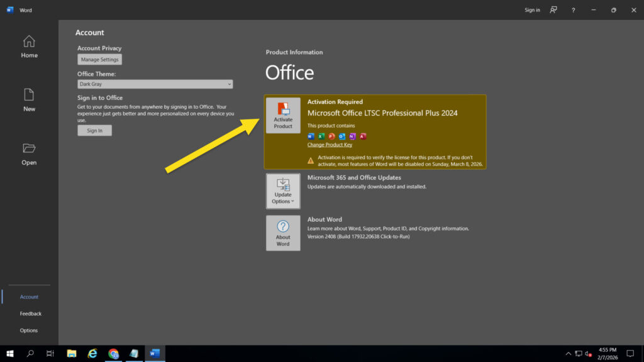Open the Windows Start menu
Screen dimensions: 644x362
10,353
